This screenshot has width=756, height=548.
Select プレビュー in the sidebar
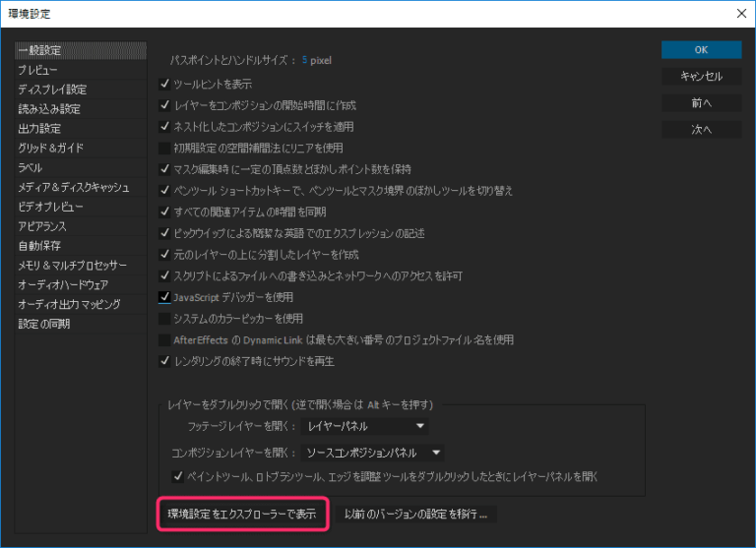point(37,70)
